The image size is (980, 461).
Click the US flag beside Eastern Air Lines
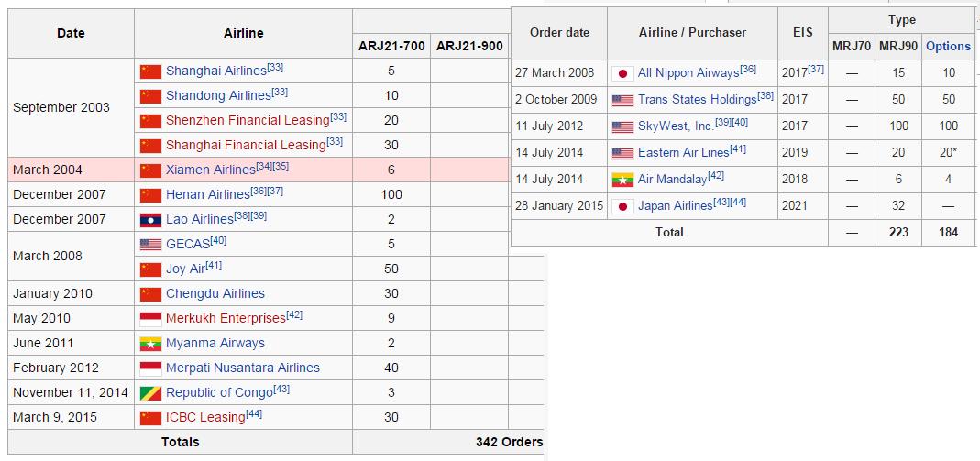click(622, 154)
